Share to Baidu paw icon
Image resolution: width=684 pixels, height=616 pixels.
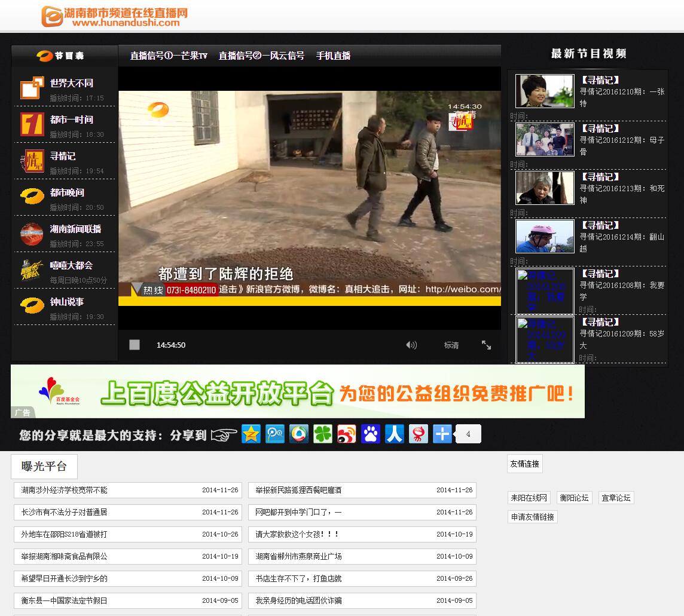pos(371,434)
